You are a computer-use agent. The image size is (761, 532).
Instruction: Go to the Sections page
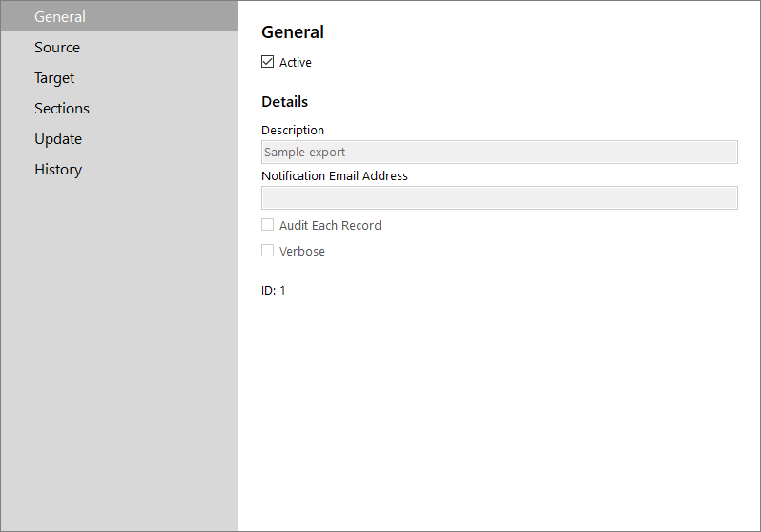pos(119,109)
